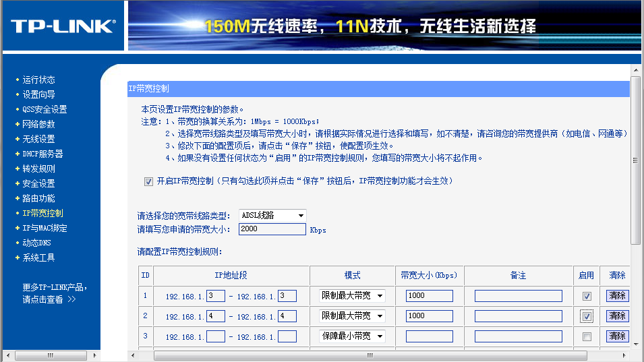
Task: Click 清除 button for rule 2
Action: pyautogui.click(x=617, y=315)
